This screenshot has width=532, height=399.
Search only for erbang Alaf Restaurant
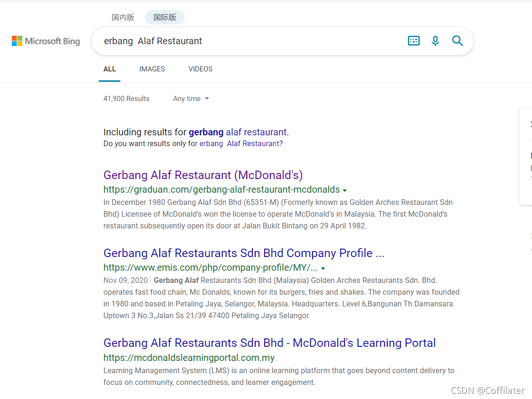tap(239, 143)
